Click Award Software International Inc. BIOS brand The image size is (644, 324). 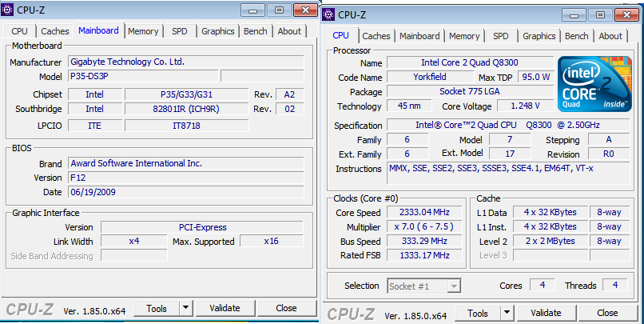(x=185, y=164)
